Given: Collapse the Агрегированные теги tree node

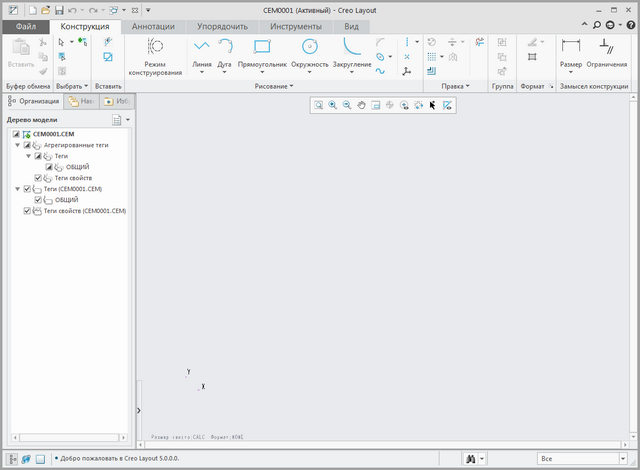Looking at the screenshot, I should point(17,145).
